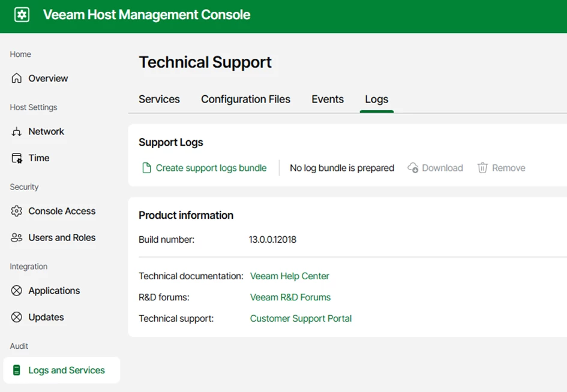Click the document icon beside Create support logs bundle
This screenshot has height=392, width=567.
click(146, 168)
